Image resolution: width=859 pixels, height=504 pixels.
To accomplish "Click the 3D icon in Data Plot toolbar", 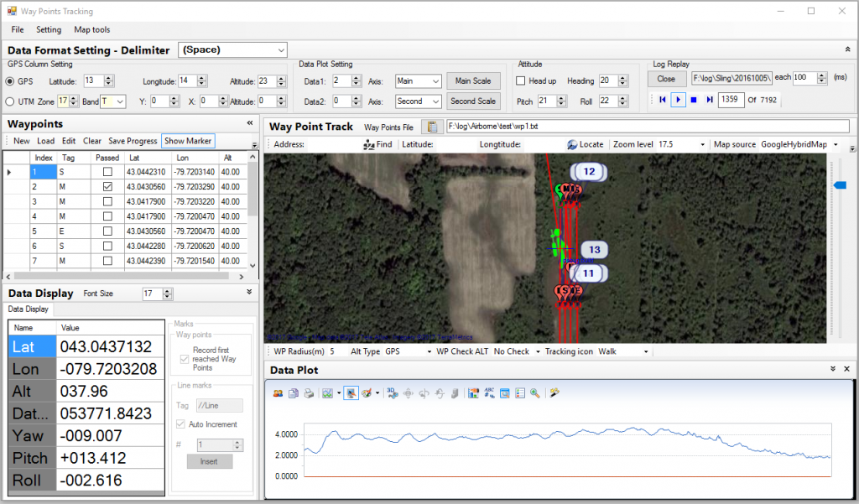I will point(393,392).
